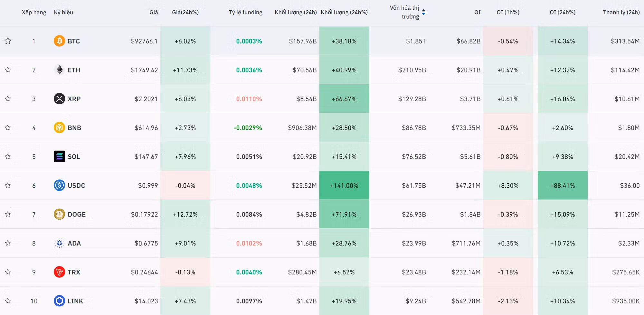Click the BTC Bitcoin coin logo
Viewport: 644px width, 315px height.
[59, 41]
